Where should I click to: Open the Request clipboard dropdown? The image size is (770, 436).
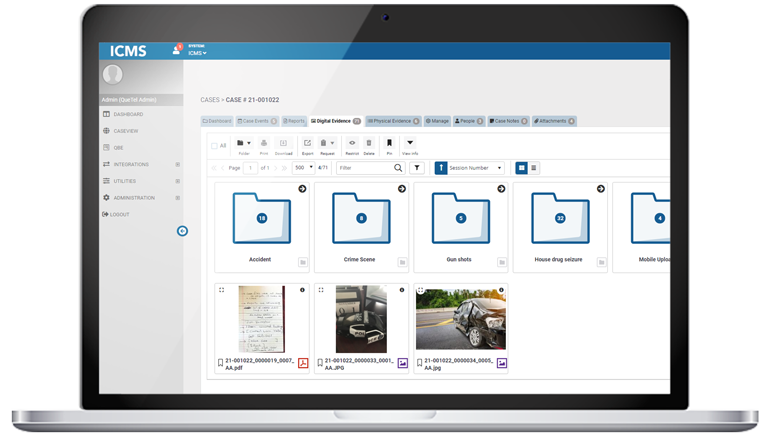click(327, 143)
